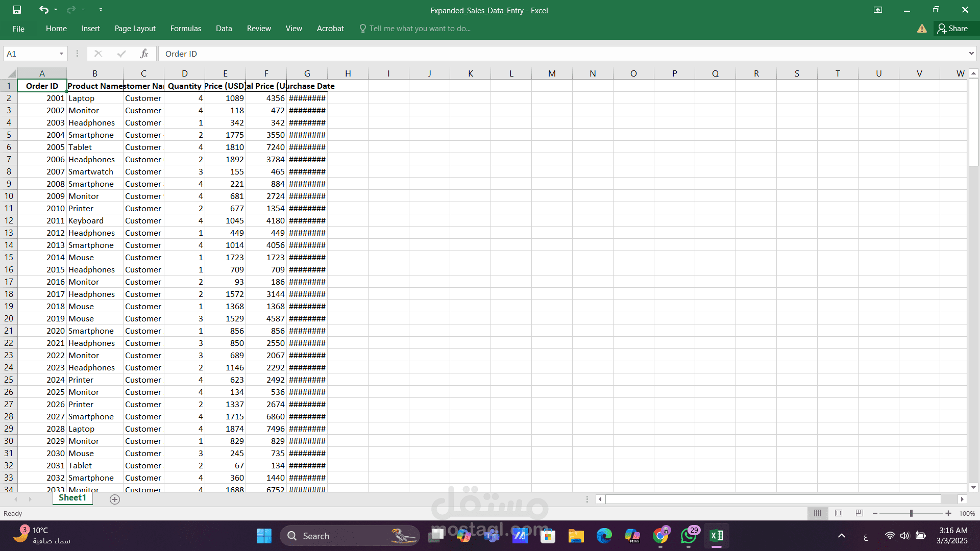
Task: Click zoom out minus button
Action: tap(875, 513)
